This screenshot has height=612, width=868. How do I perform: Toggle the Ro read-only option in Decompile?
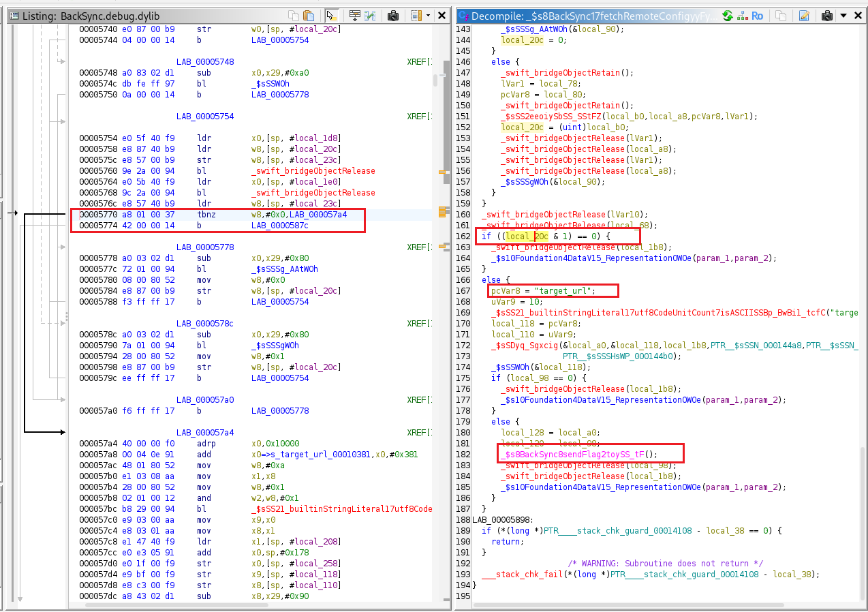click(758, 16)
